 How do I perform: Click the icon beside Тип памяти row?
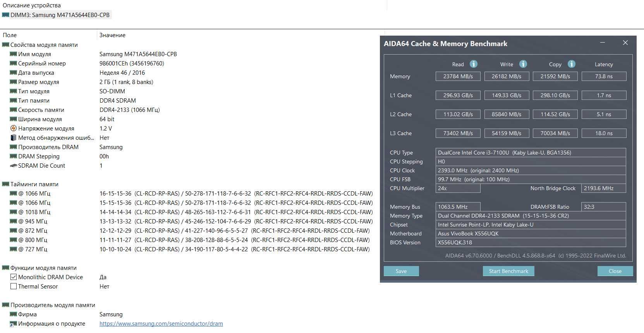[x=13, y=101]
